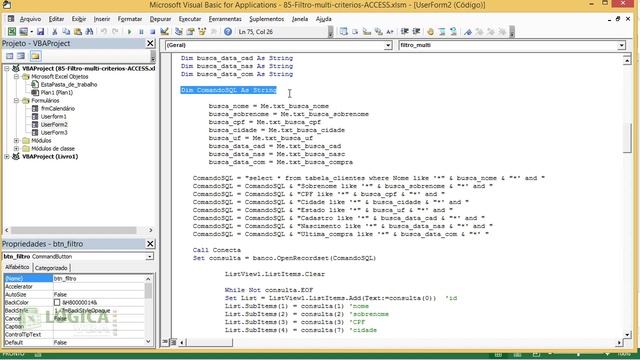Viewport: 640px width, 360px height.
Task: Open the filtro_multi procedure dropdown
Action: 621,45
